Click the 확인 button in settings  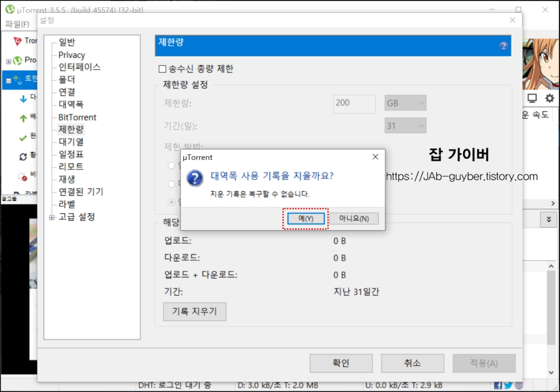point(341,363)
